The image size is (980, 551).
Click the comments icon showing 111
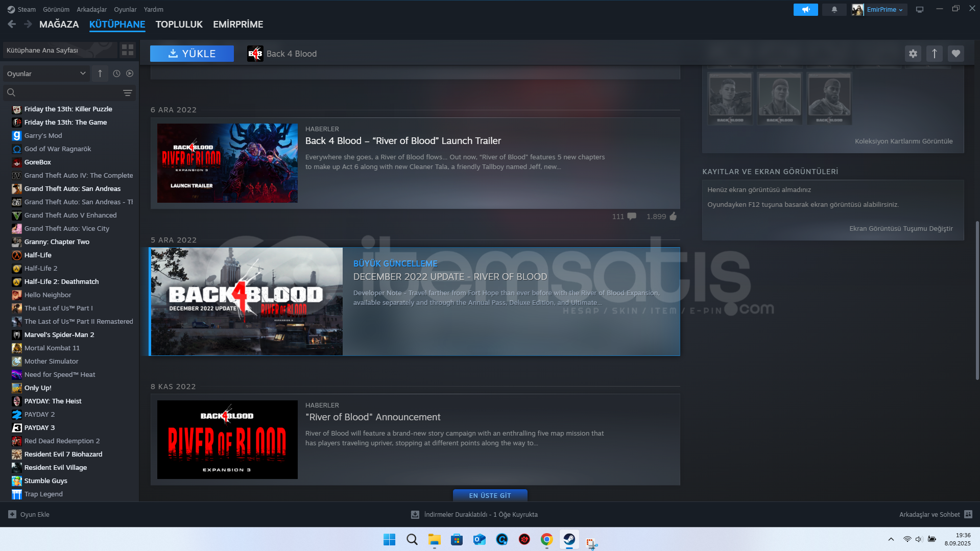632,217
